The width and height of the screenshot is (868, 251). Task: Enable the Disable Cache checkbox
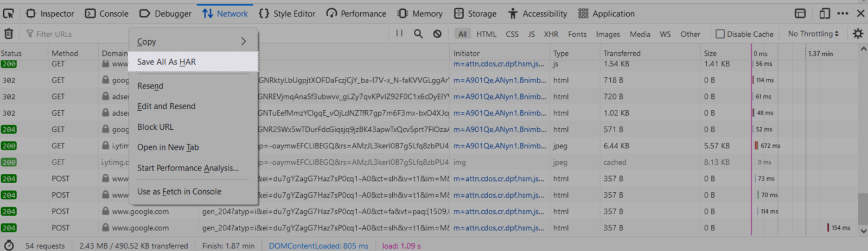pos(720,34)
